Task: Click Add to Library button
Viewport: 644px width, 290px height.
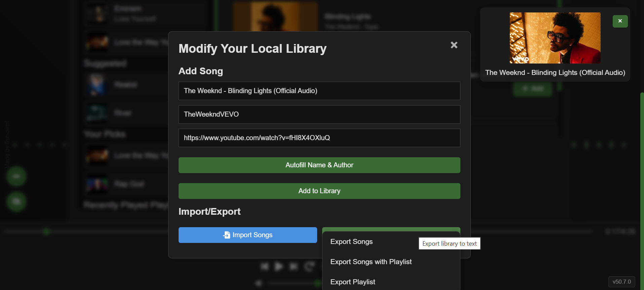Action: click(x=319, y=191)
